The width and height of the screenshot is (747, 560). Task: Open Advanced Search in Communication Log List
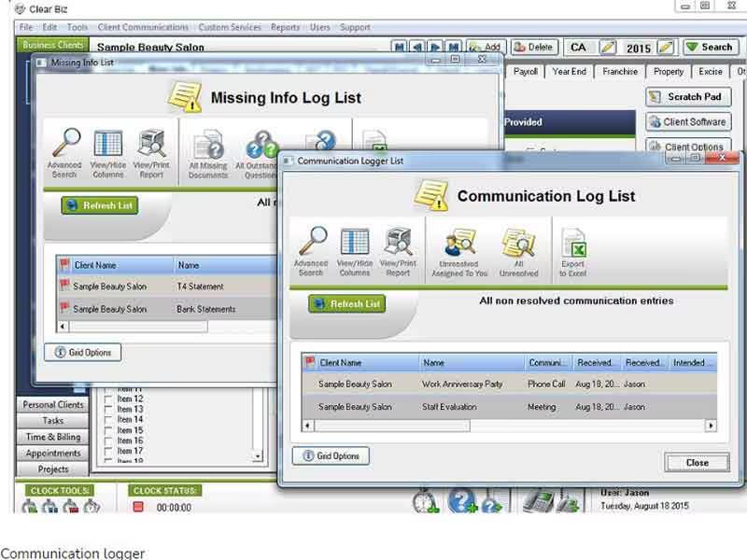click(x=312, y=251)
